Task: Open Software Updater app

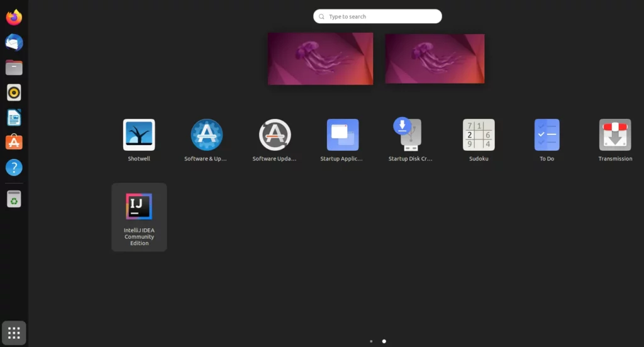Action: [275, 135]
